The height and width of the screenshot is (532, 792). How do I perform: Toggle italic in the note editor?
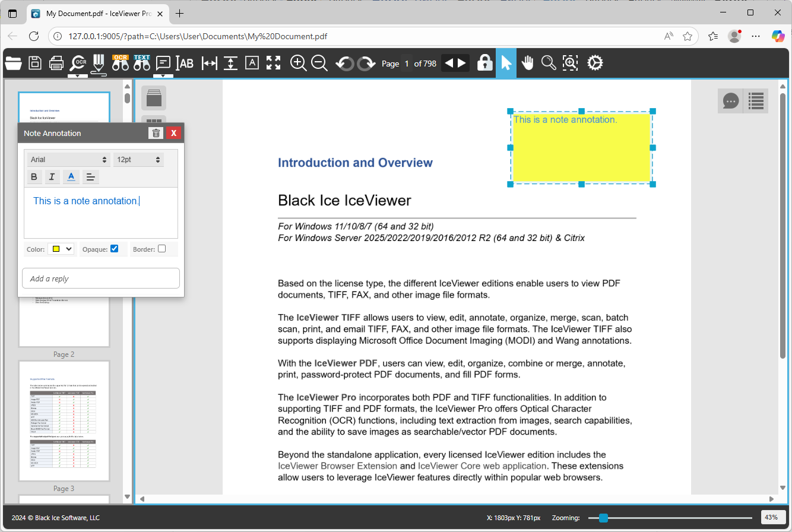(52, 176)
